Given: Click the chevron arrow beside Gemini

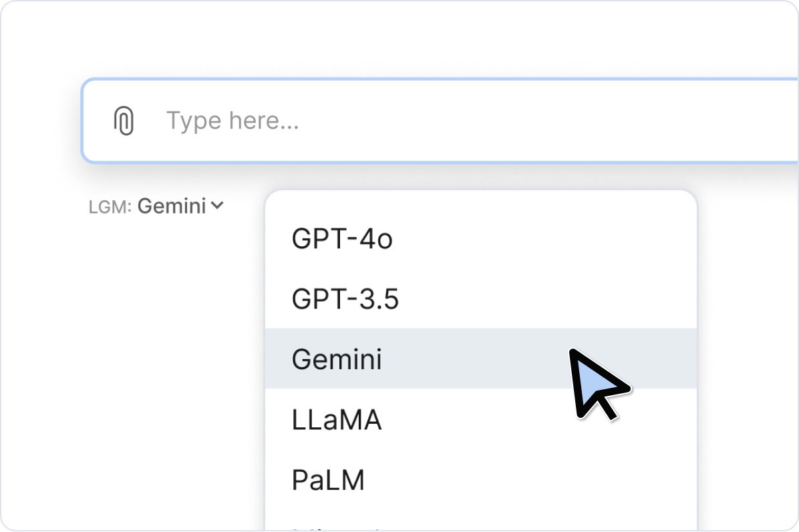Looking at the screenshot, I should 216,206.
